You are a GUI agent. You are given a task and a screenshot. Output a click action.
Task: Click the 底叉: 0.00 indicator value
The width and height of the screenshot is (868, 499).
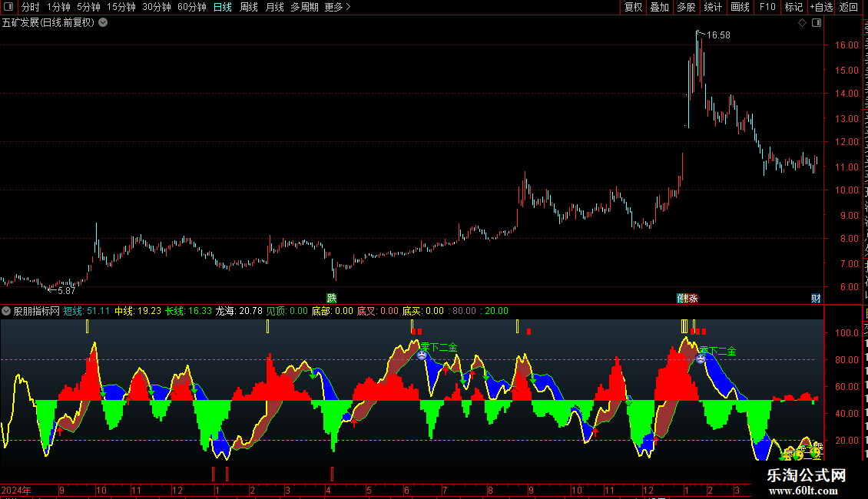377,311
